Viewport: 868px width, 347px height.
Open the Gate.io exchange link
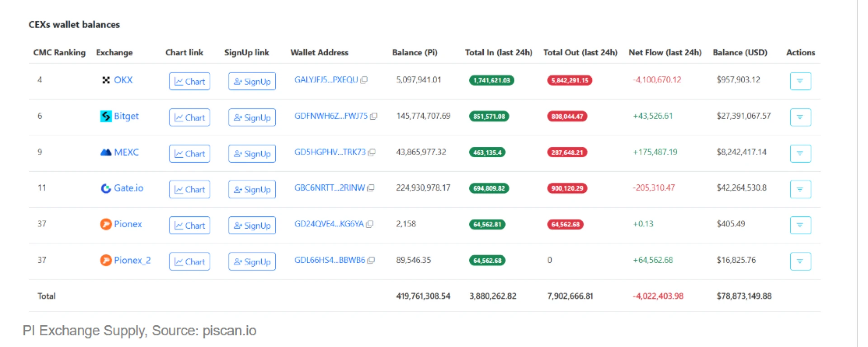(128, 188)
